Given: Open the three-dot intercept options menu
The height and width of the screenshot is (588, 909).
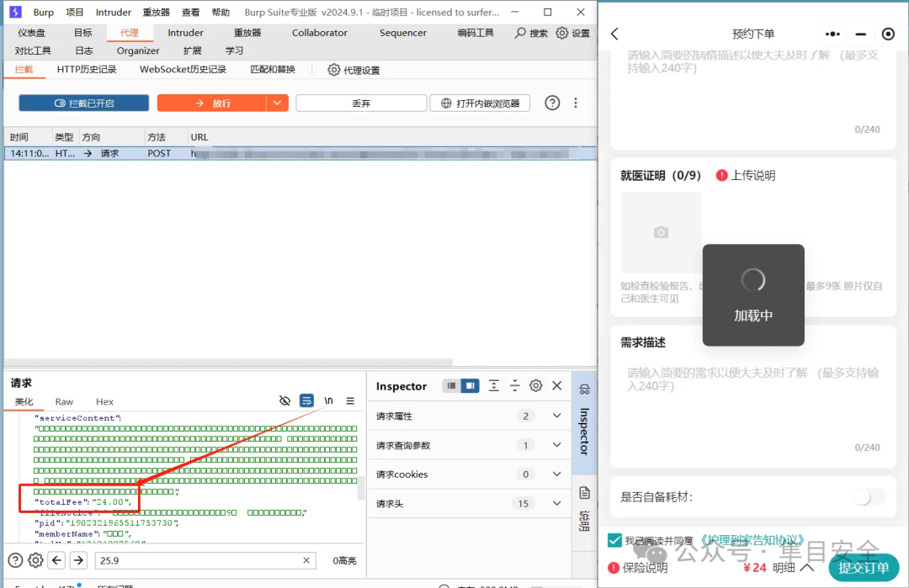Looking at the screenshot, I should 576,103.
